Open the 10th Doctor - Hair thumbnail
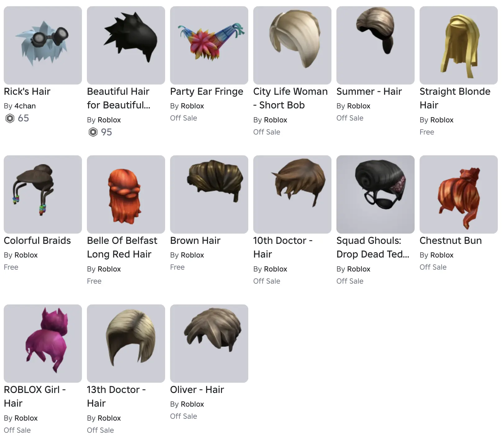504x438 pixels. (292, 194)
